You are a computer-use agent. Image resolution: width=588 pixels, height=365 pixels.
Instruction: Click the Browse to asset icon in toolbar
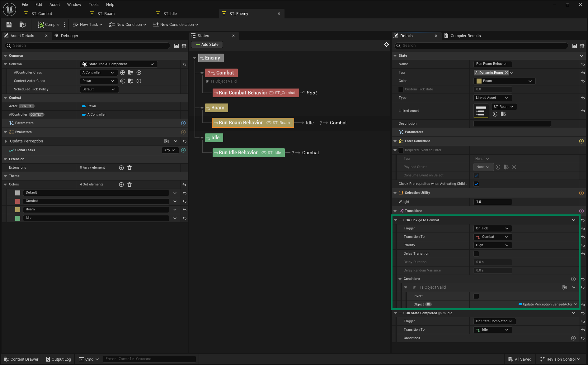pyautogui.click(x=22, y=25)
